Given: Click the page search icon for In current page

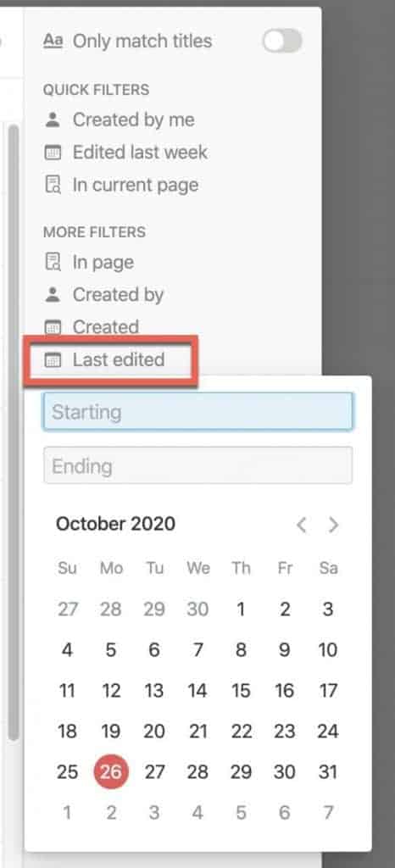Looking at the screenshot, I should pyautogui.click(x=53, y=186).
